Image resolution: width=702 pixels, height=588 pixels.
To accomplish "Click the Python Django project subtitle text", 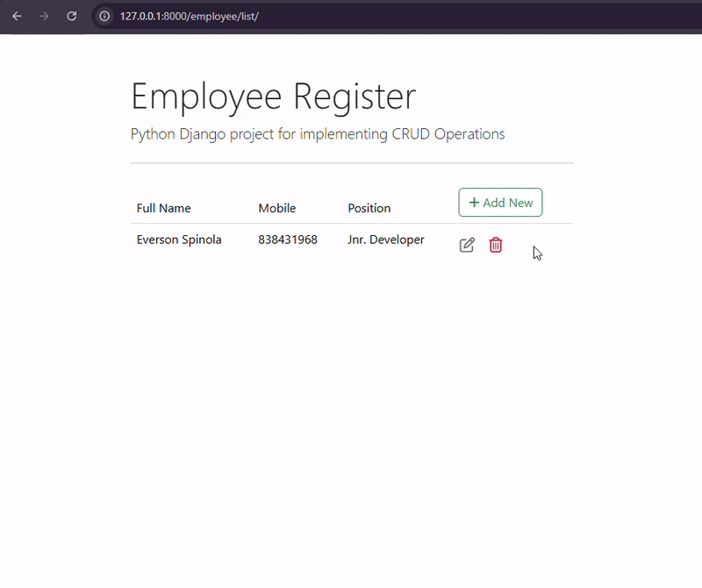I will [318, 134].
